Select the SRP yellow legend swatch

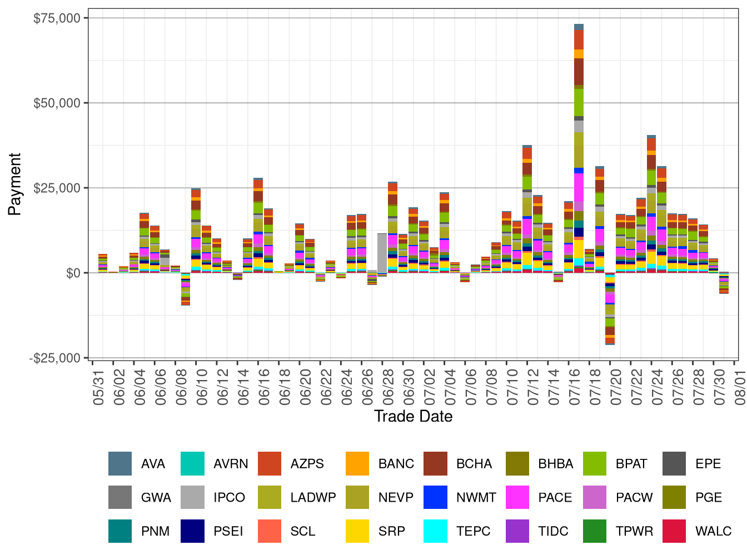pyautogui.click(x=357, y=531)
